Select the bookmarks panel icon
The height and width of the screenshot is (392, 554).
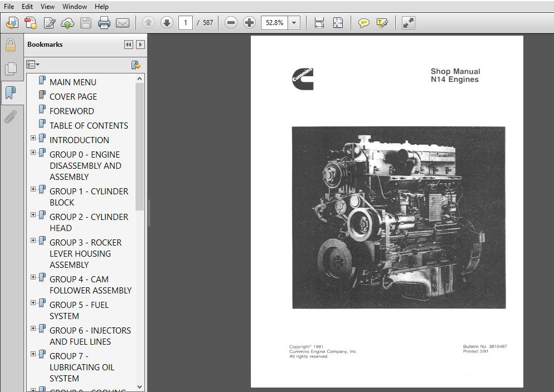click(11, 93)
